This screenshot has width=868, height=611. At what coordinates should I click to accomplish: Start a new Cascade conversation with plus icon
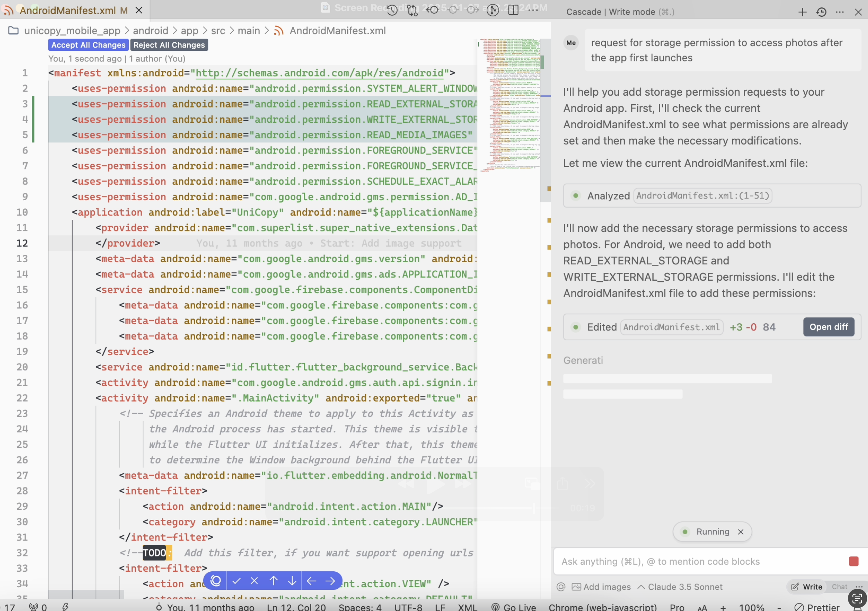click(x=802, y=12)
